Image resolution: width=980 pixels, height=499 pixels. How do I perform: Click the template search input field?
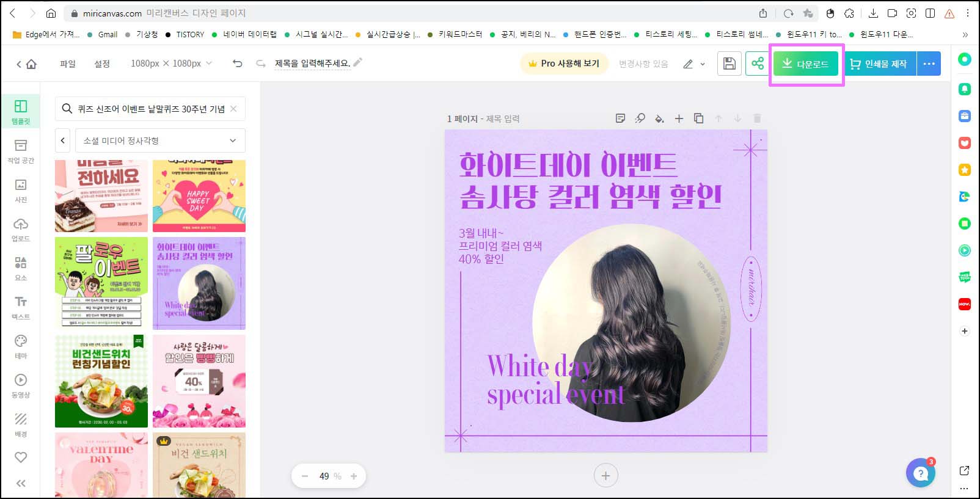click(x=151, y=109)
